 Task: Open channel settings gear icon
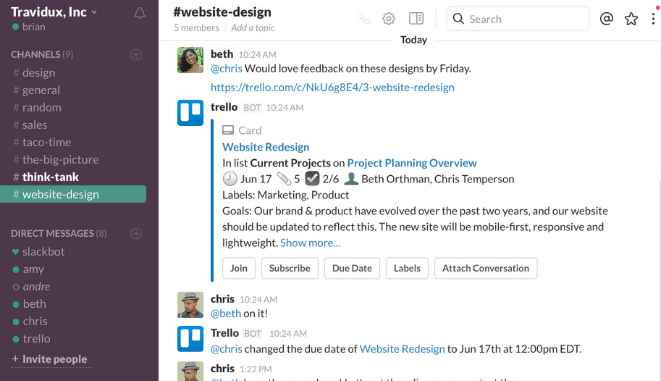click(x=389, y=19)
